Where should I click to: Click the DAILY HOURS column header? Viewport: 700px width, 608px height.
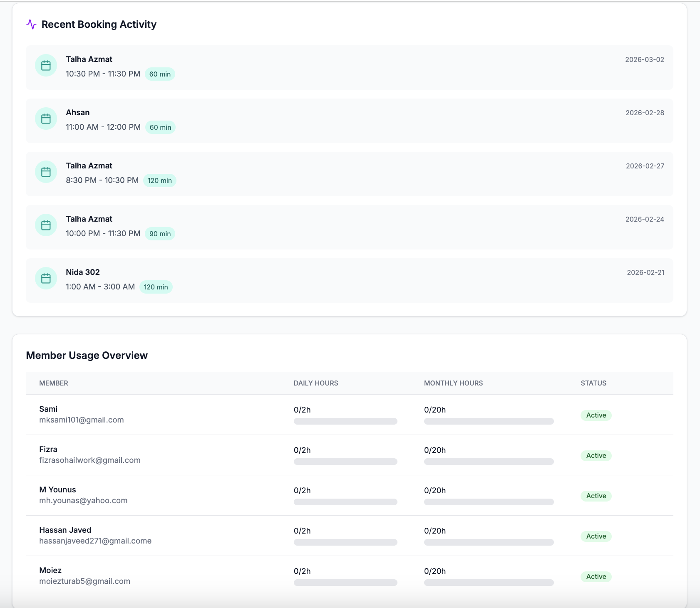tap(316, 383)
